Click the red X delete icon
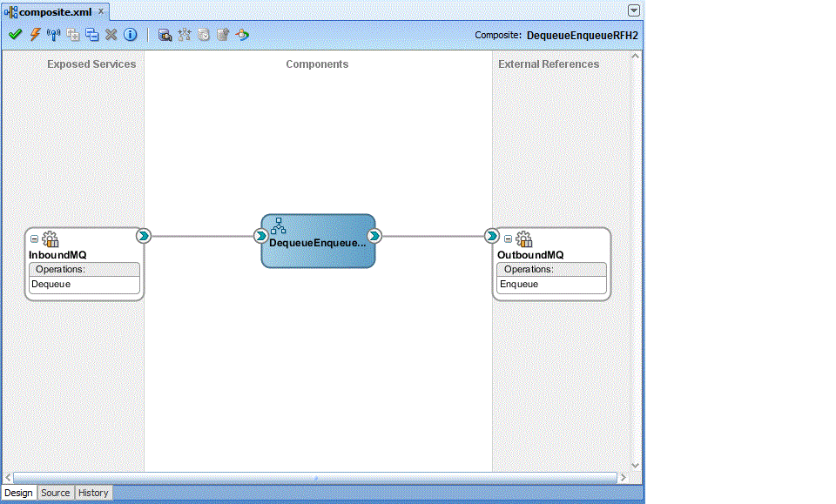This screenshot has height=504, width=836. point(111,35)
